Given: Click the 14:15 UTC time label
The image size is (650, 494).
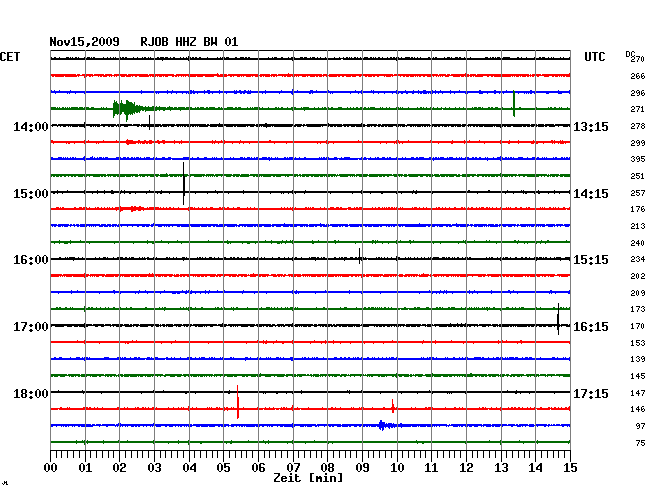Looking at the screenshot, I should 591,194.
